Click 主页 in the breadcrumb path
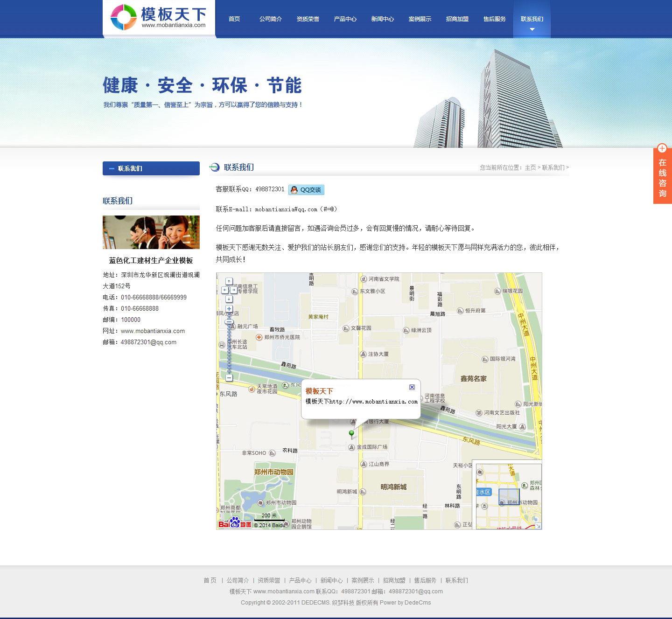Viewport: 672px width, 619px height. [x=530, y=167]
